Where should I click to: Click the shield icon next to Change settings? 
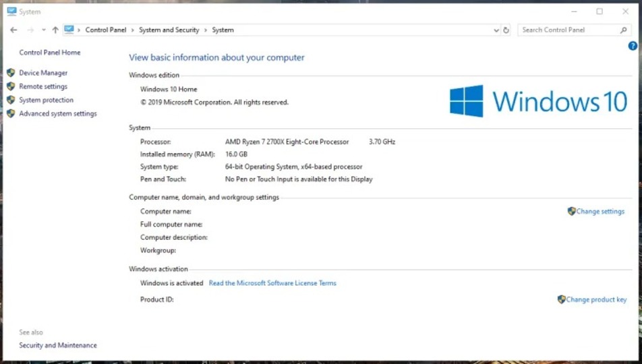pos(572,211)
